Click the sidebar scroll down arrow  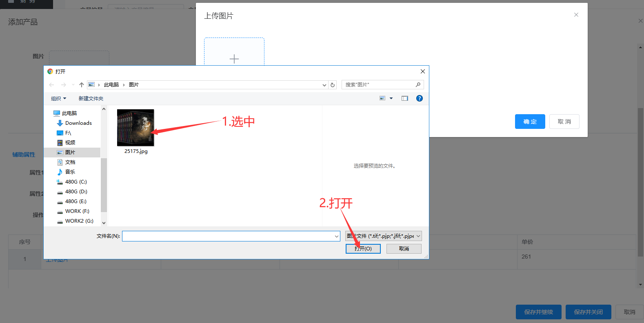pyautogui.click(x=104, y=223)
